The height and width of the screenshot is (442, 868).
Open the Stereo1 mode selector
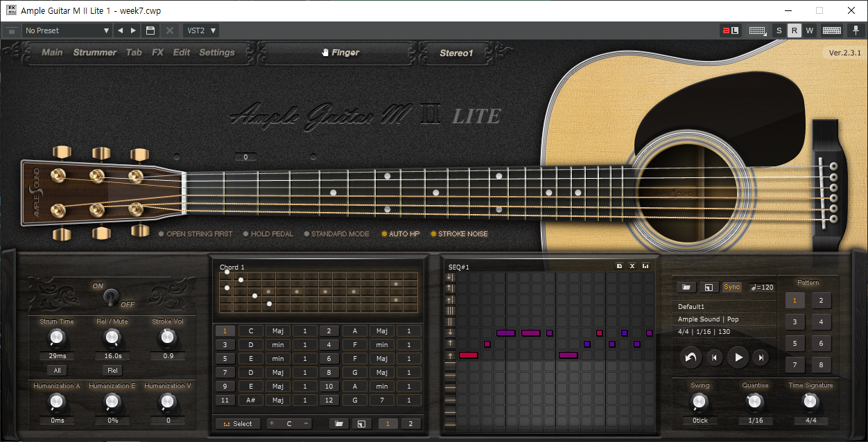coord(456,53)
